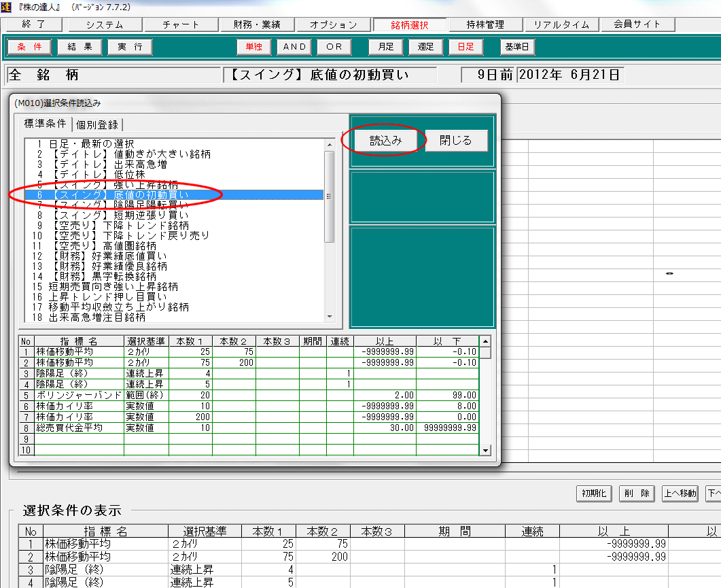Click dialog table scrollbar up arrow
This screenshot has height=588, width=721.
(x=485, y=341)
